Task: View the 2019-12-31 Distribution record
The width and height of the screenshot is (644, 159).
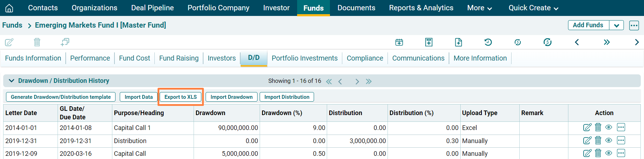Action: (609, 141)
